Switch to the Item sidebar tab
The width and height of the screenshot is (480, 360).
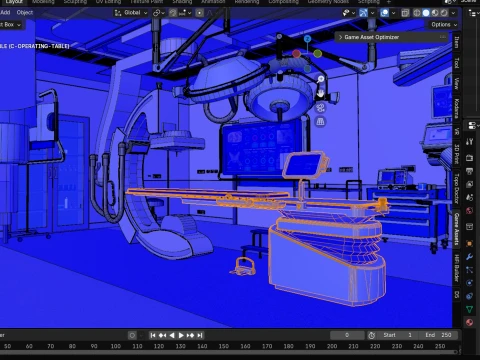[457, 42]
